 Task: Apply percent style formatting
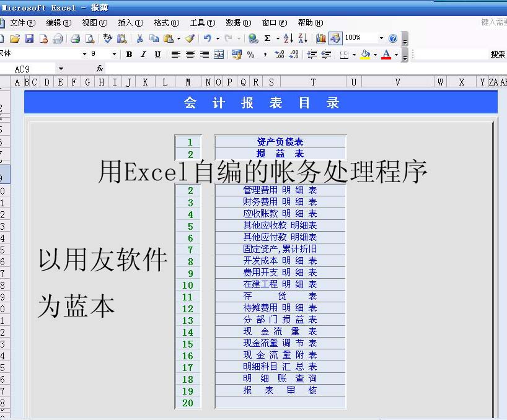point(250,55)
